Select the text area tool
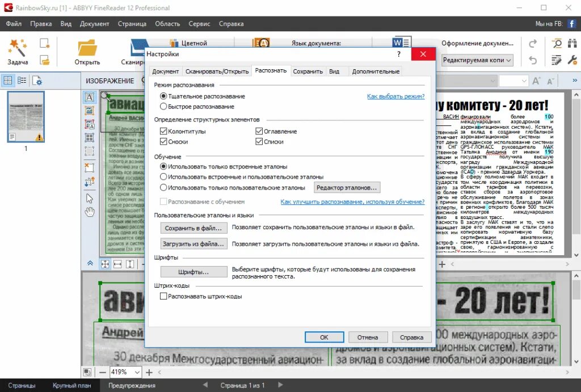Screen dimensions: 581x392 tap(89, 97)
